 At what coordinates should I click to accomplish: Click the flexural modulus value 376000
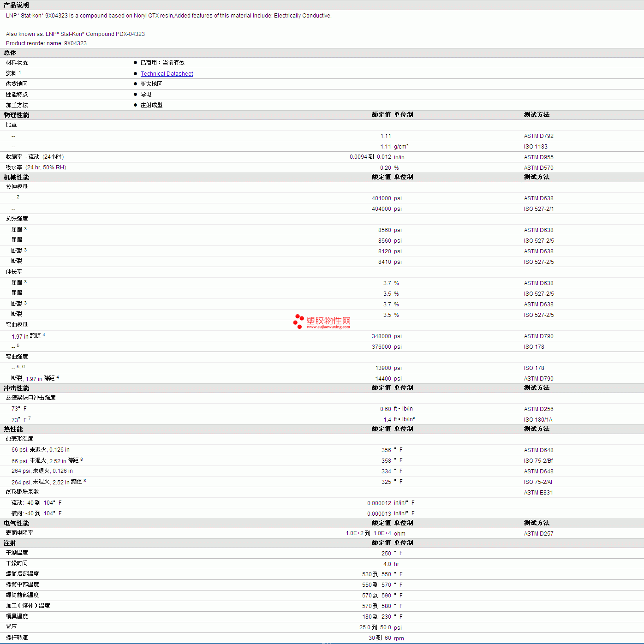381,347
